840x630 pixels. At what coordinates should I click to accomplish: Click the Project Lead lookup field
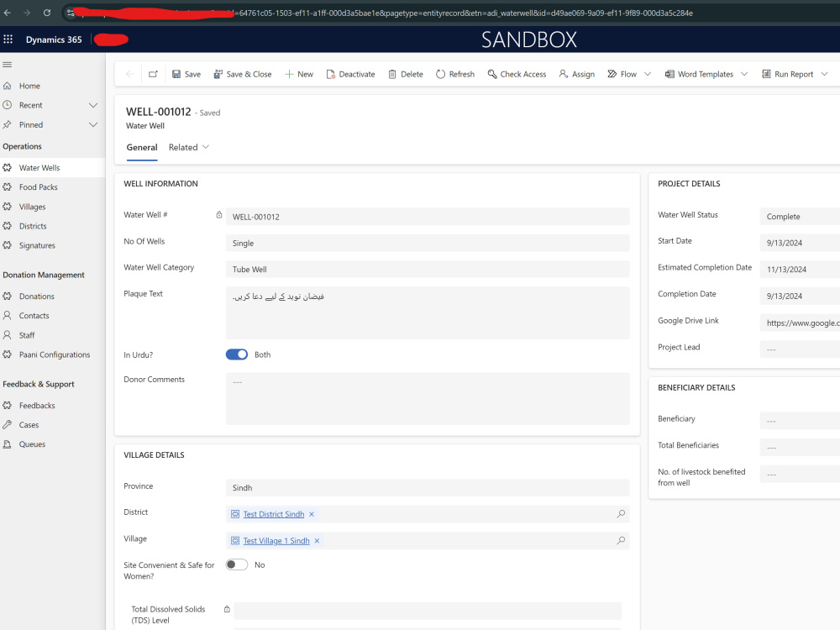point(800,349)
